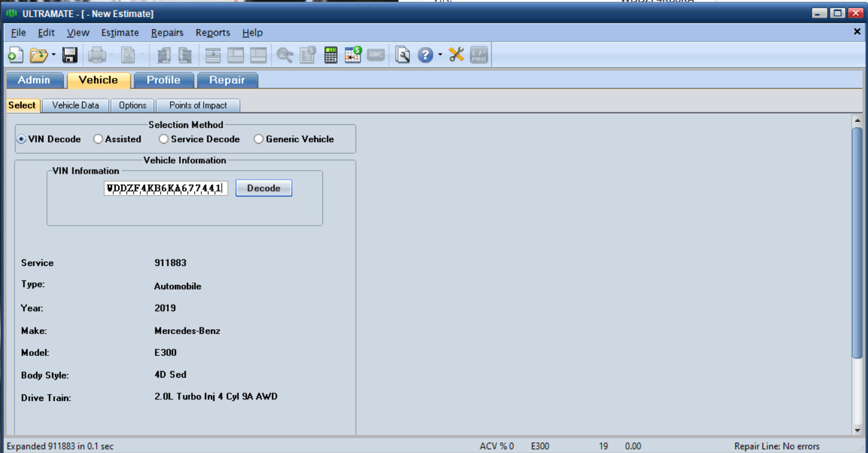
Task: Click the vertical scrollbar up arrow
Action: coord(858,121)
